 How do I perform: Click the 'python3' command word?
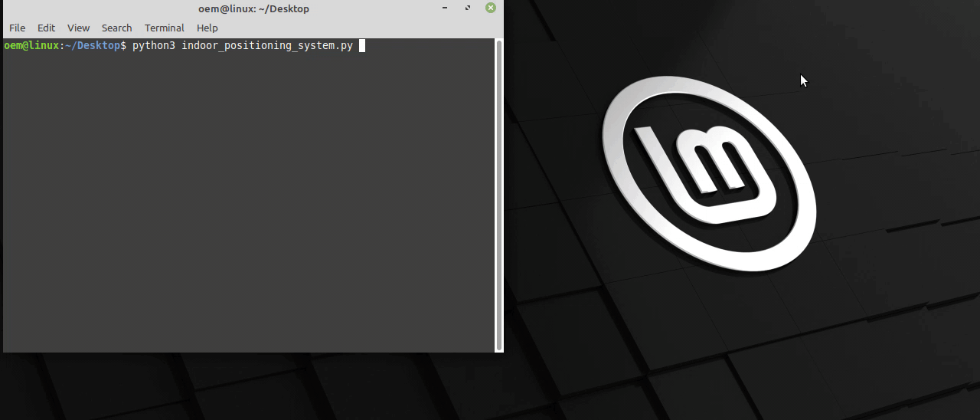click(154, 46)
